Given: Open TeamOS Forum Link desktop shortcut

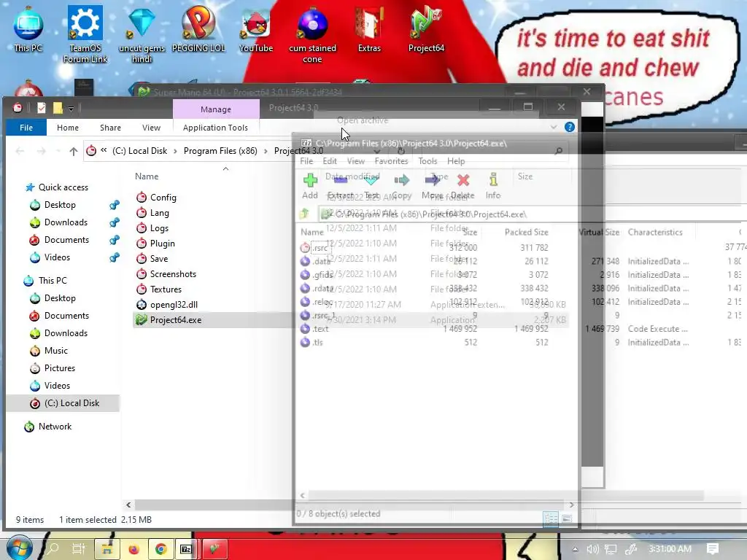Looking at the screenshot, I should [85, 34].
